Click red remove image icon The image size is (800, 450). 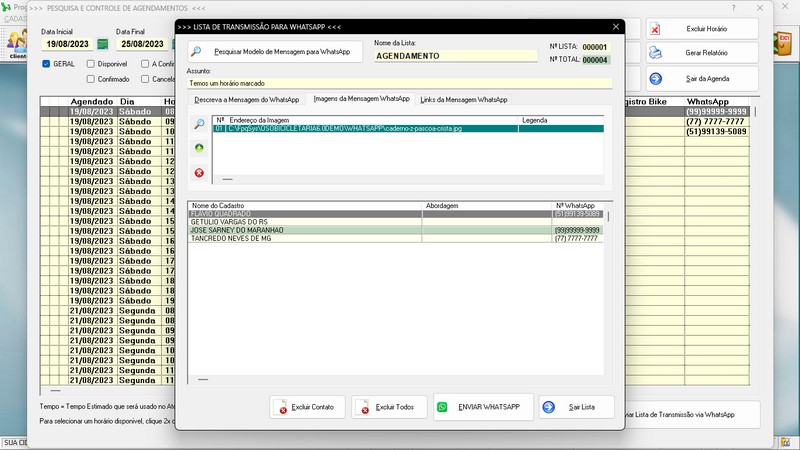pos(199,173)
